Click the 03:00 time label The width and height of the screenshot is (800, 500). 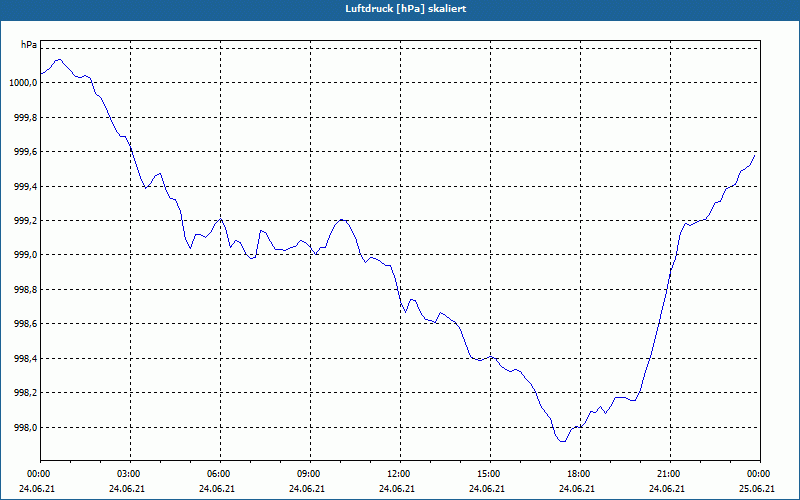point(131,474)
